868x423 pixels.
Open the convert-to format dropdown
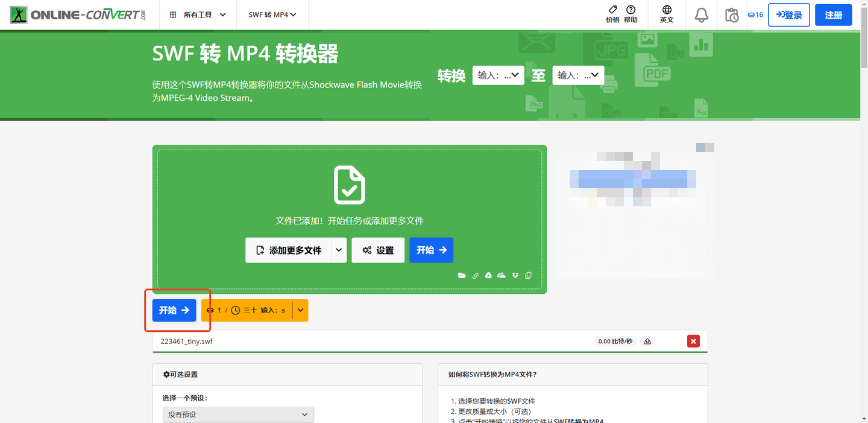pos(578,75)
